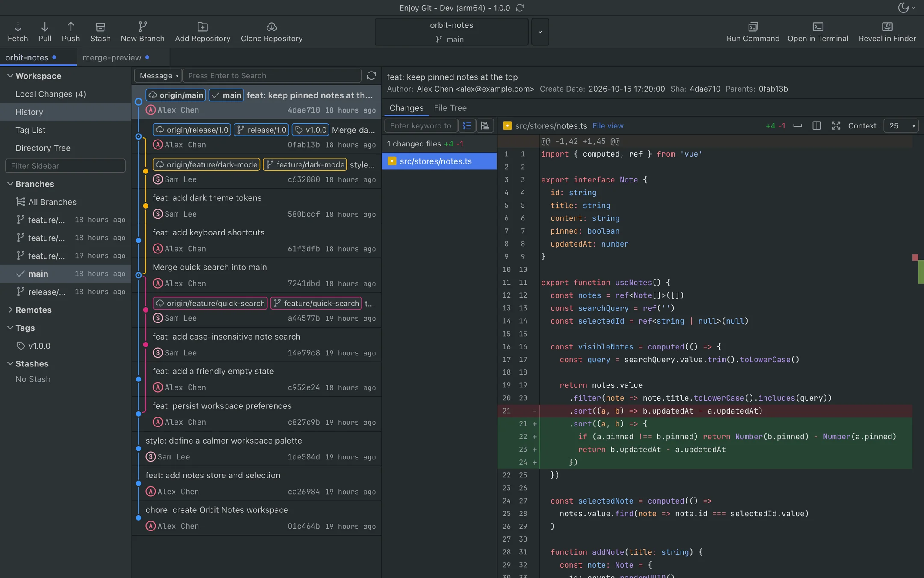Focus the Press Enter to Search field

click(272, 75)
